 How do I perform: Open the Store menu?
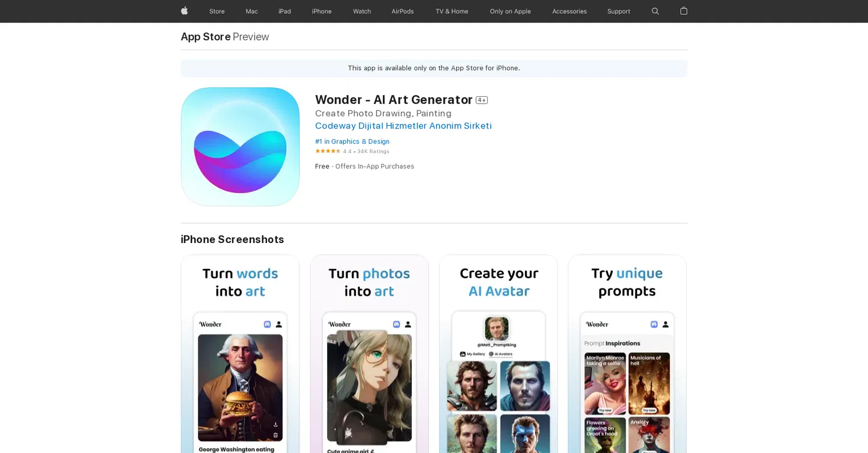[x=217, y=11]
